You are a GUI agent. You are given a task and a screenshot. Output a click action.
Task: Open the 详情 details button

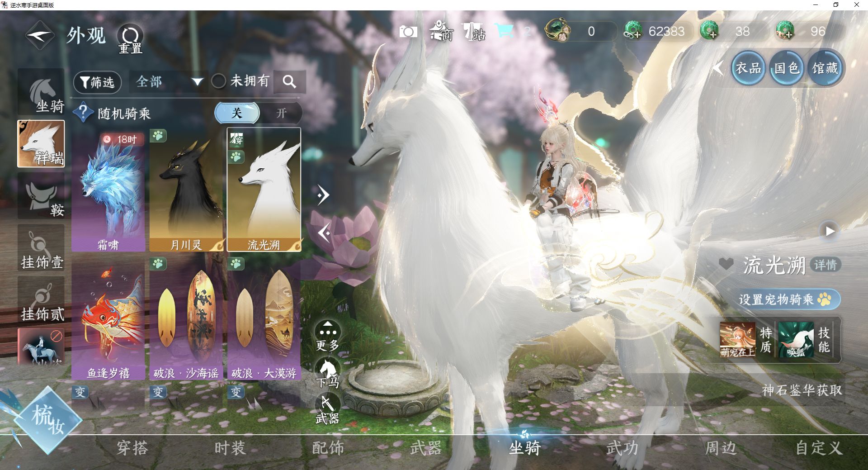click(826, 265)
